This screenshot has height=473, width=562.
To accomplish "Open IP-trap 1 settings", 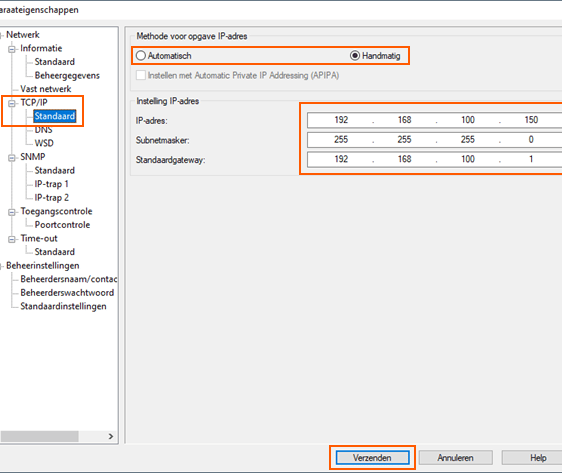I will coord(51,184).
